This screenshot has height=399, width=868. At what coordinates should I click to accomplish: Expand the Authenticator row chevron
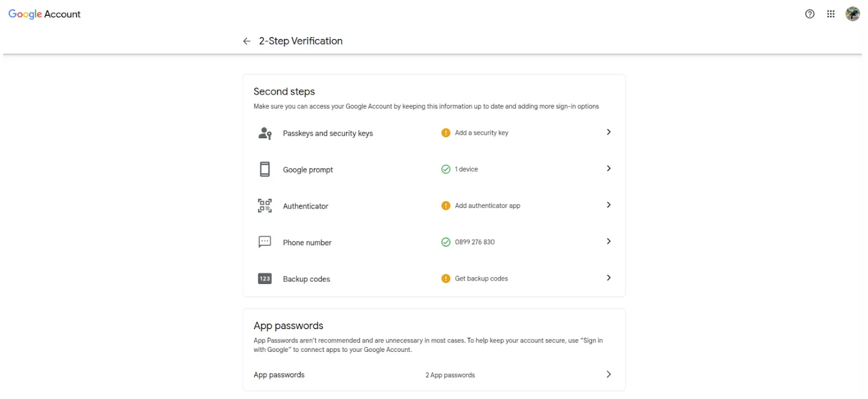click(609, 205)
